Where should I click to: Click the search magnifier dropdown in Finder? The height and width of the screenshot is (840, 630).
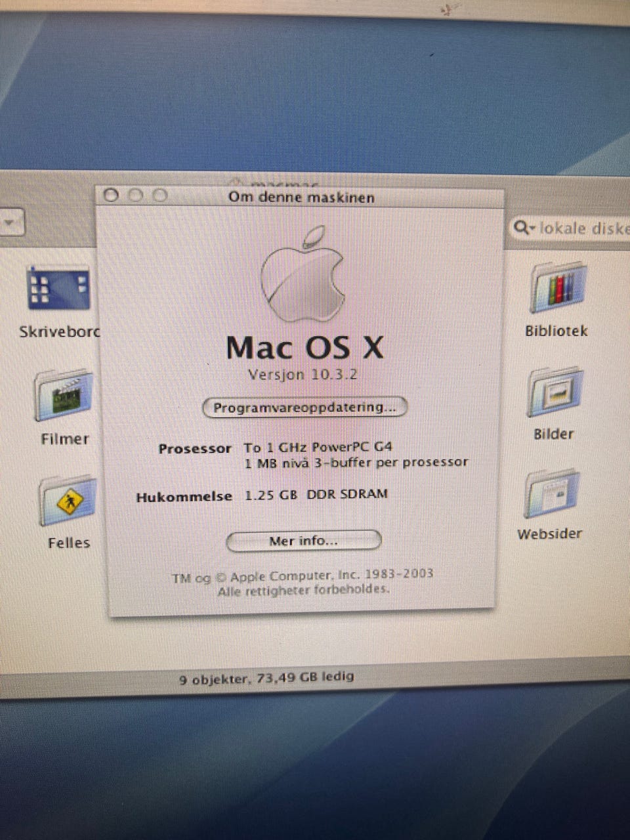(524, 228)
